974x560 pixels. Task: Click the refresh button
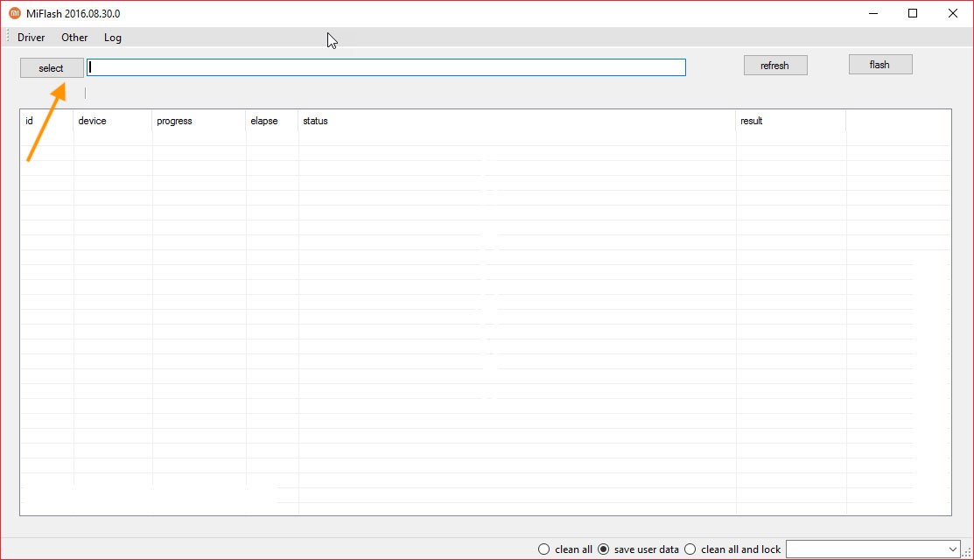pyautogui.click(x=774, y=66)
